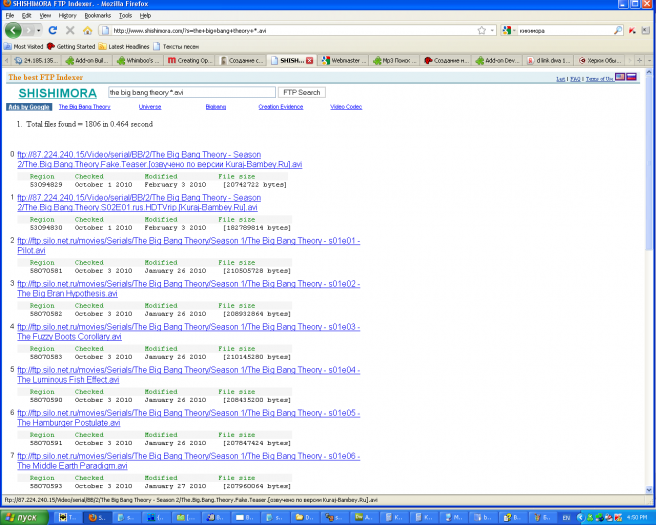Open the s01e01 Pilot.avi result link
This screenshot has width=656, height=525.
coord(188,246)
